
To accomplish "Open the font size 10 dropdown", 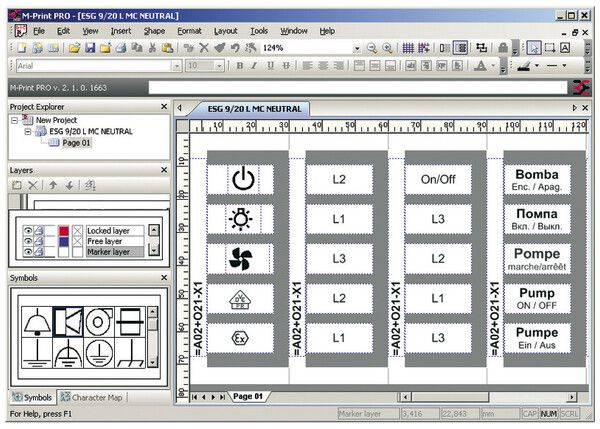I will 219,66.
